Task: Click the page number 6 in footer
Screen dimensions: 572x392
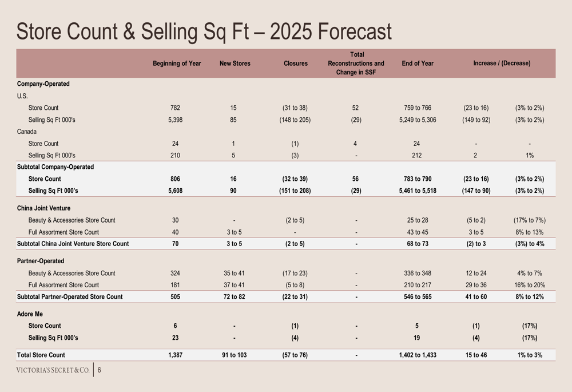Action: [99, 370]
